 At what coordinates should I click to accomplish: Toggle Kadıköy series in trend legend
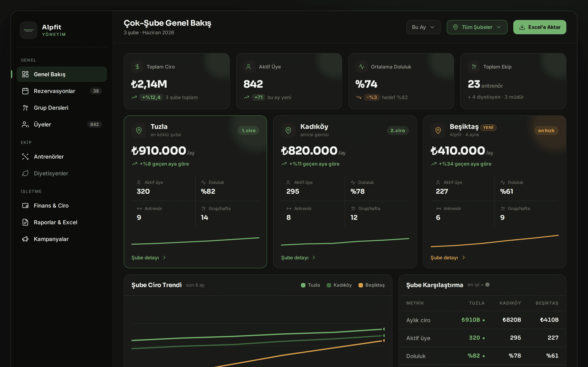click(x=339, y=285)
